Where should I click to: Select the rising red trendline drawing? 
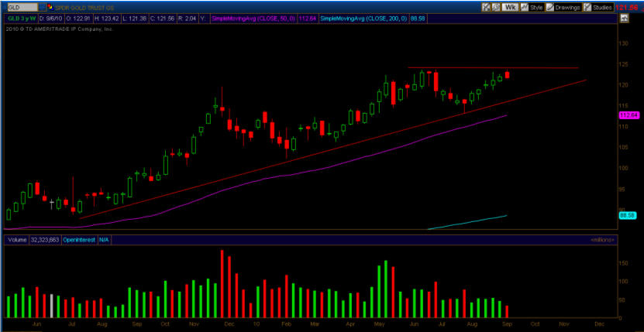332,149
